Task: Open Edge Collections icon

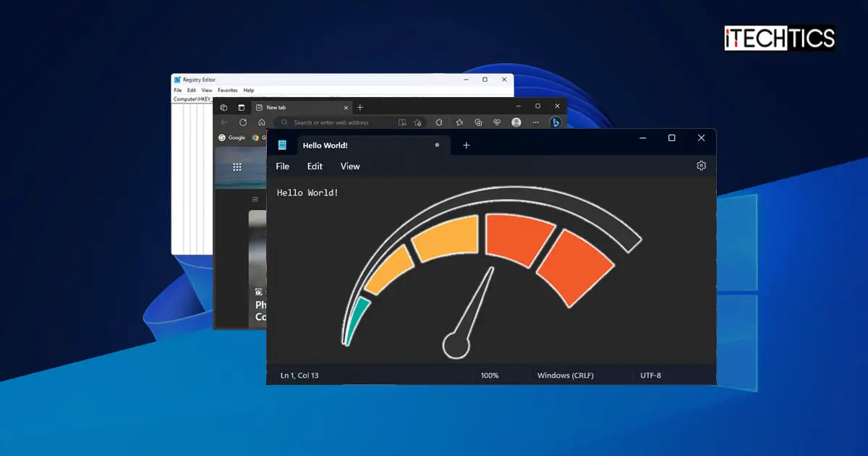Action: [477, 122]
